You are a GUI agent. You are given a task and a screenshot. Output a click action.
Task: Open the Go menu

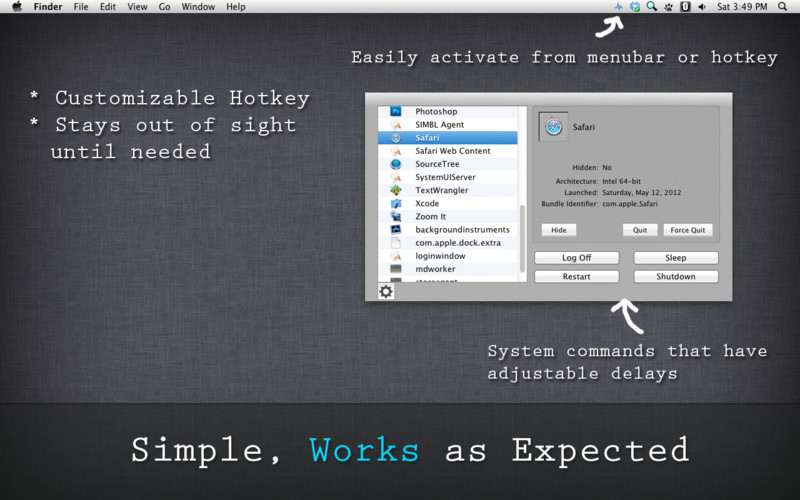[x=164, y=7]
